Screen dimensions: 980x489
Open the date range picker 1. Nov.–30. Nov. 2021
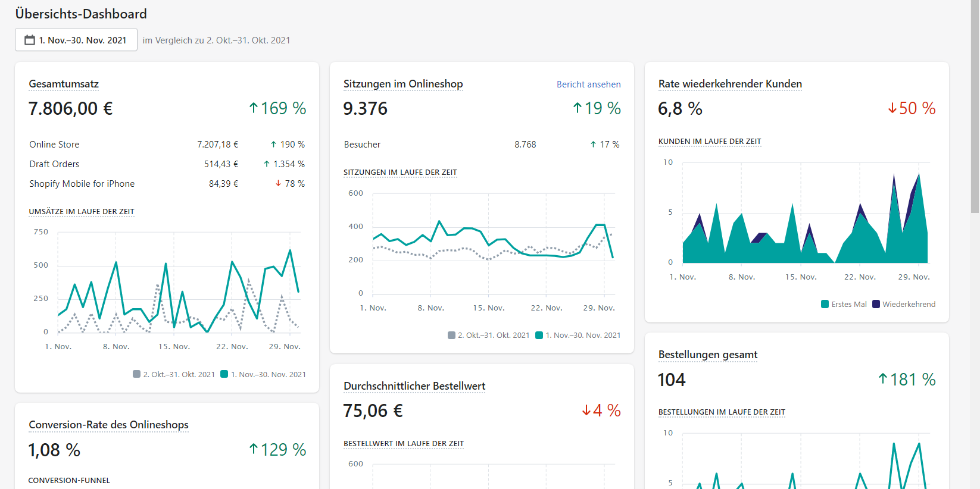click(x=76, y=40)
